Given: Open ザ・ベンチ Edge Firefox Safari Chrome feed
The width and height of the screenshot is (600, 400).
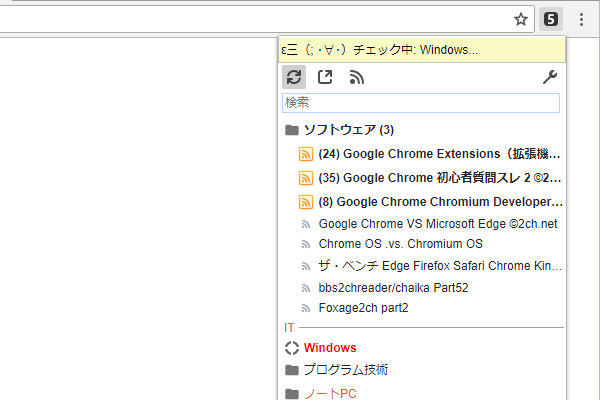Looking at the screenshot, I should click(440, 266).
